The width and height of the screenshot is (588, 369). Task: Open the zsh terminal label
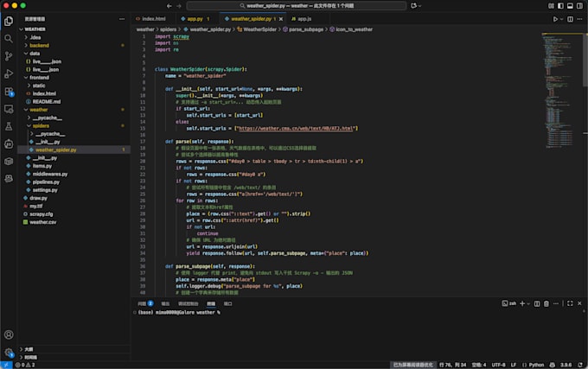coord(509,304)
